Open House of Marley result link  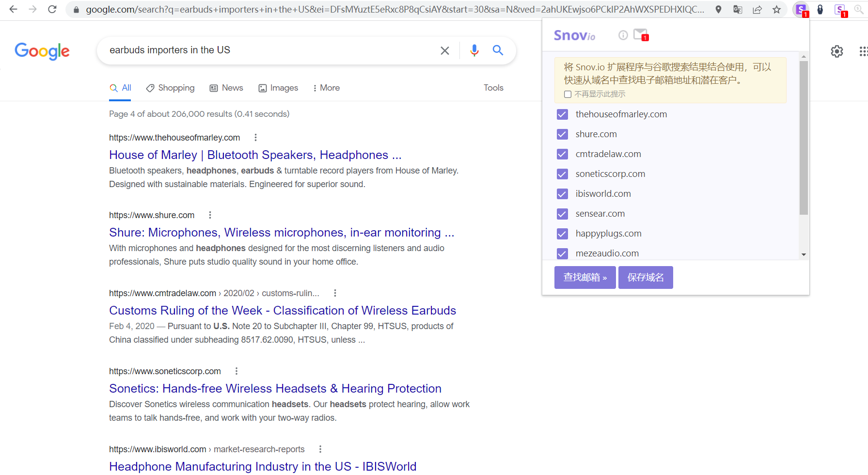255,155
